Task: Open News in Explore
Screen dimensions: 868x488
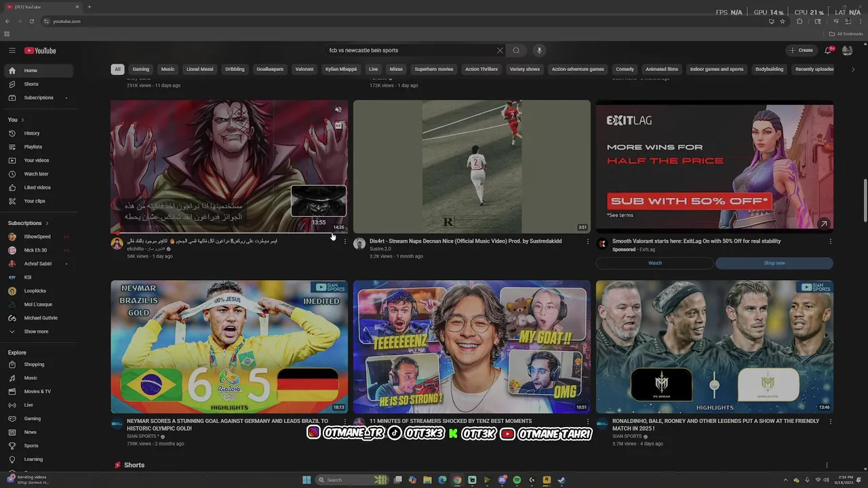Action: 39,432
